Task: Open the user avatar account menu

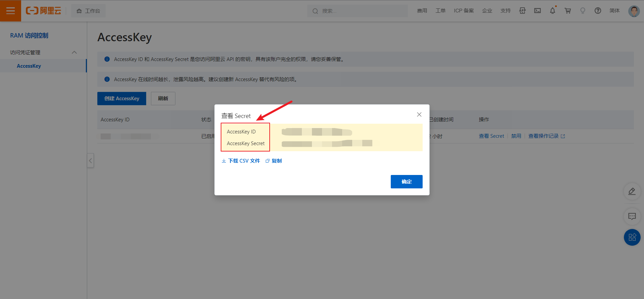Action: 634,11
